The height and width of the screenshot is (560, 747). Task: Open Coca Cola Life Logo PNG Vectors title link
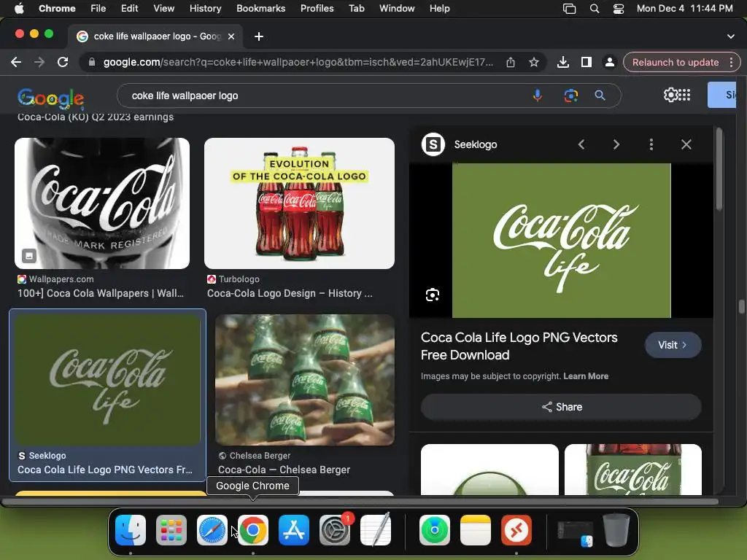(x=519, y=346)
